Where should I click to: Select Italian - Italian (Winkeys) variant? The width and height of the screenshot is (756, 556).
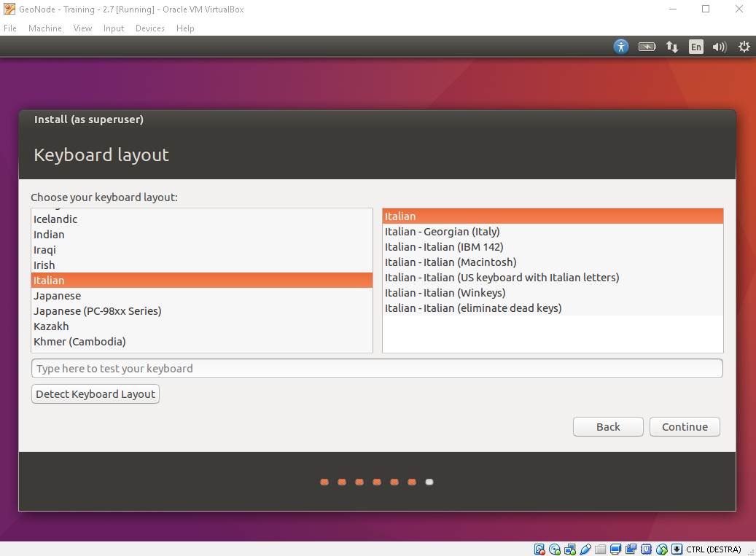pos(553,293)
